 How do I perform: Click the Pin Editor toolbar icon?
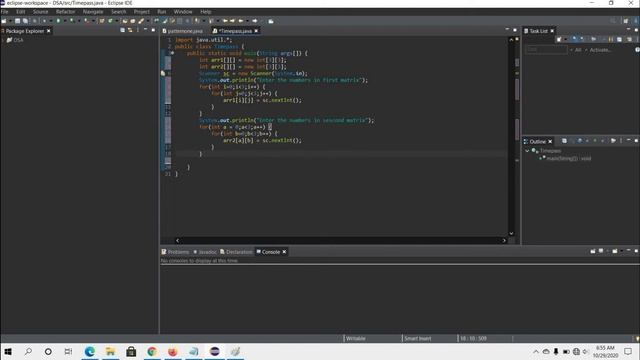271,21
